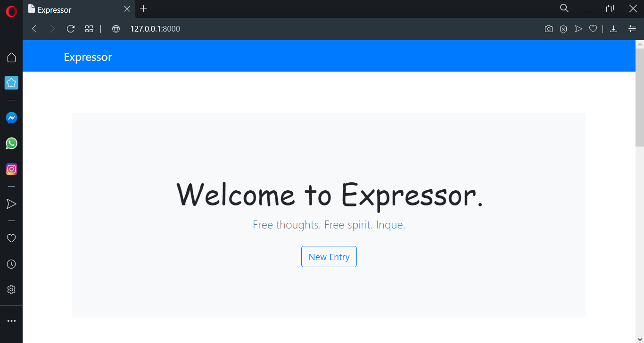The height and width of the screenshot is (343, 644).
Task: Open the ad blocker shield icon
Action: point(563,29)
